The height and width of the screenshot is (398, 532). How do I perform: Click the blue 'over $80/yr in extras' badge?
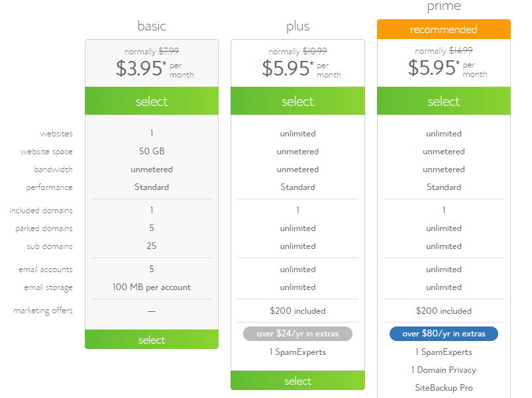pos(444,334)
